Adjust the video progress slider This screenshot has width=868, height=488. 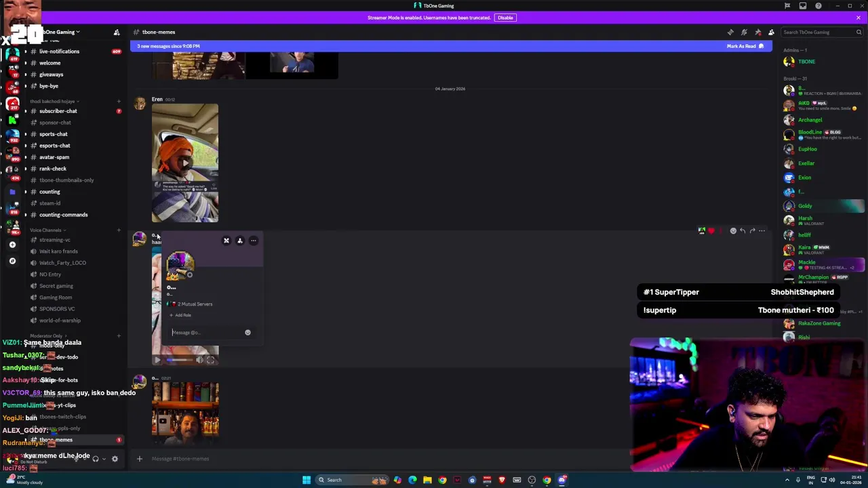pos(180,361)
